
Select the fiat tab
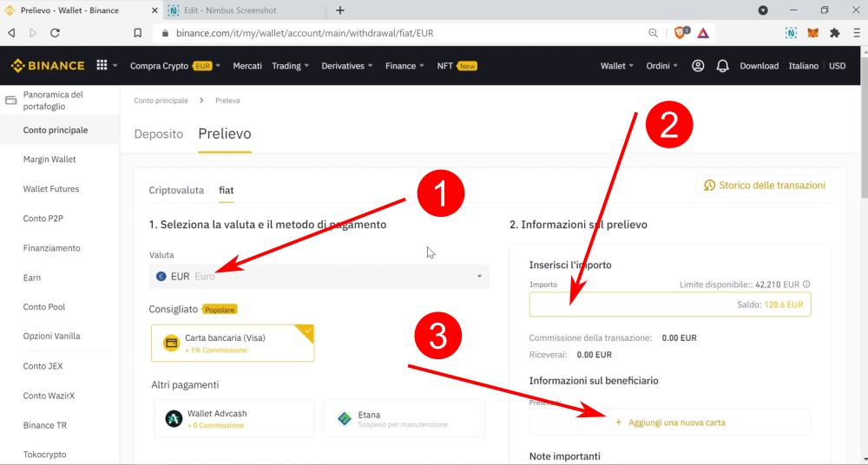click(227, 191)
